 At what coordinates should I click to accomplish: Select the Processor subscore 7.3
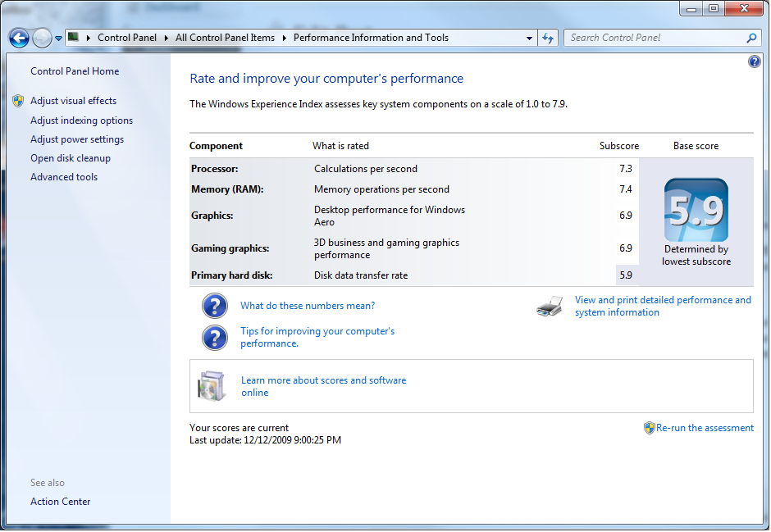point(626,169)
